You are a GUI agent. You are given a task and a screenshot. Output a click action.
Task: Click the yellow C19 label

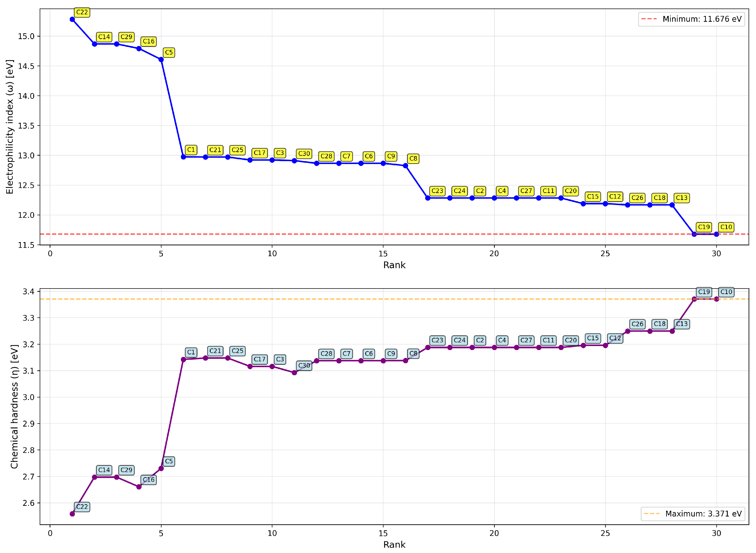(704, 227)
